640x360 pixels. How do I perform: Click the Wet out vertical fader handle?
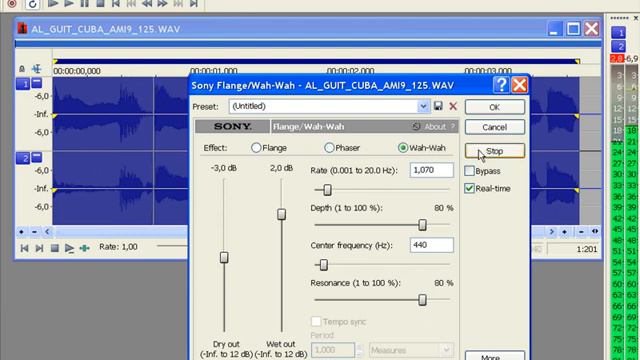pyautogui.click(x=282, y=214)
